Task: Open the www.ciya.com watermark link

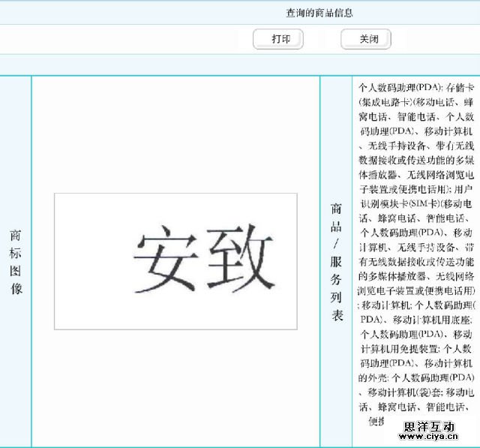Action: point(429,437)
